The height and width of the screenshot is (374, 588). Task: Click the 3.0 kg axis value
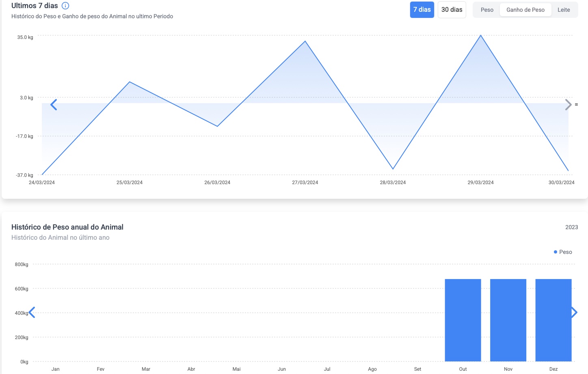click(27, 98)
